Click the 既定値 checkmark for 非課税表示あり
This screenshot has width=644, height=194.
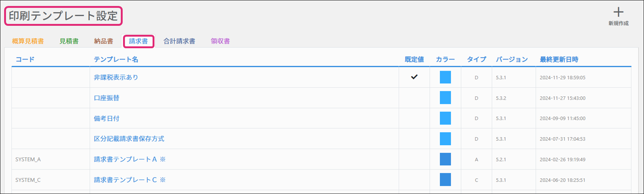coord(414,77)
